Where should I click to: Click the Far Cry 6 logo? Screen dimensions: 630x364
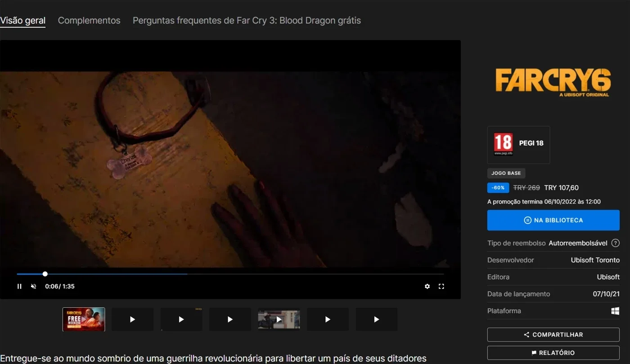click(553, 83)
